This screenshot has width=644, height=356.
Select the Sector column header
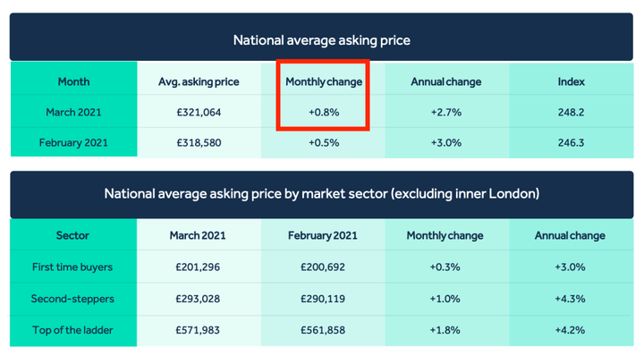72,235
